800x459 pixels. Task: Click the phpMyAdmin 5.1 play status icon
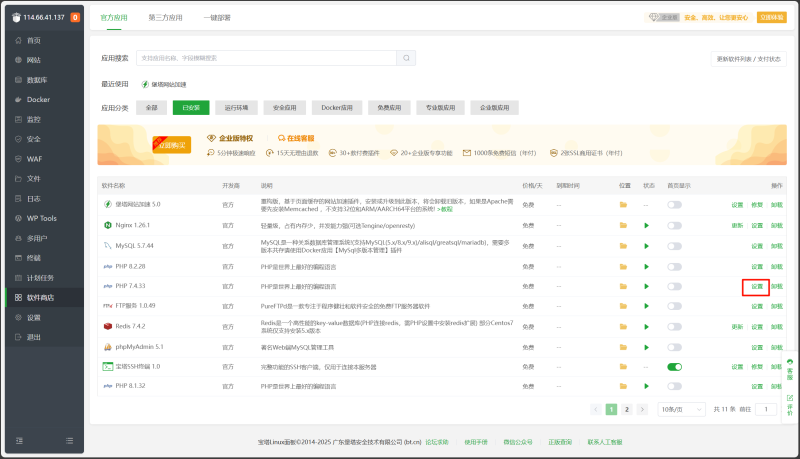[646, 347]
